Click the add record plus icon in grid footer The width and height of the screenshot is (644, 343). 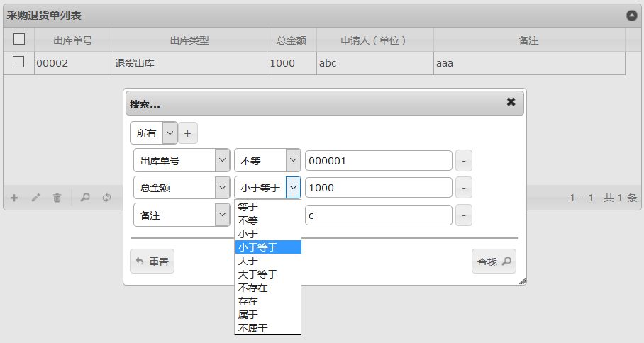pos(14,198)
